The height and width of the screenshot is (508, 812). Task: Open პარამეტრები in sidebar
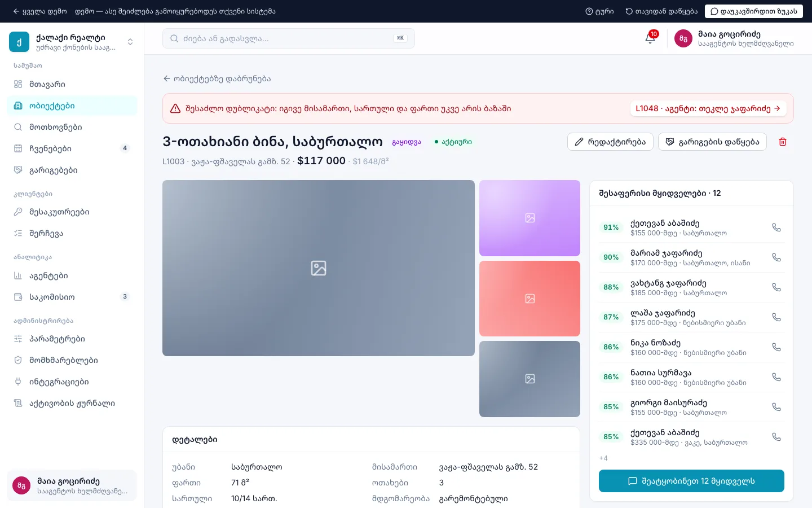(72, 339)
